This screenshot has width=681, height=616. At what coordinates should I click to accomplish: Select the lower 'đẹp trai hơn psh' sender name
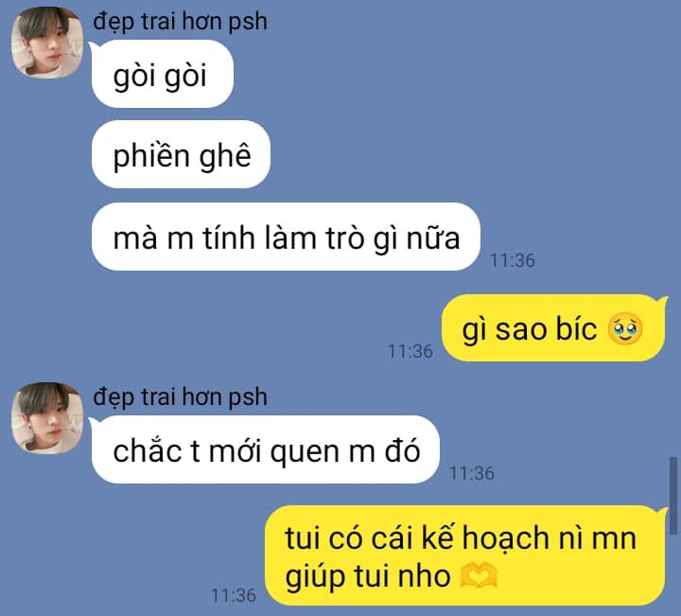pyautogui.click(x=180, y=397)
